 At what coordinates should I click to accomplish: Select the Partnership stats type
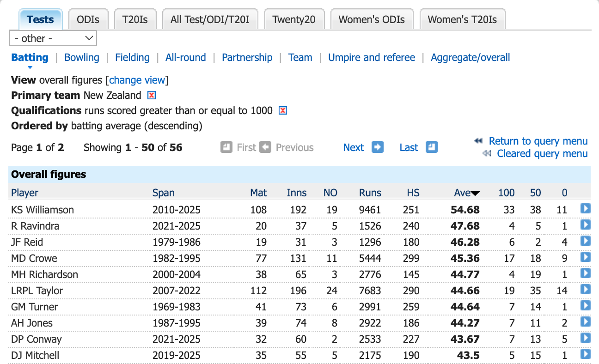tap(247, 57)
